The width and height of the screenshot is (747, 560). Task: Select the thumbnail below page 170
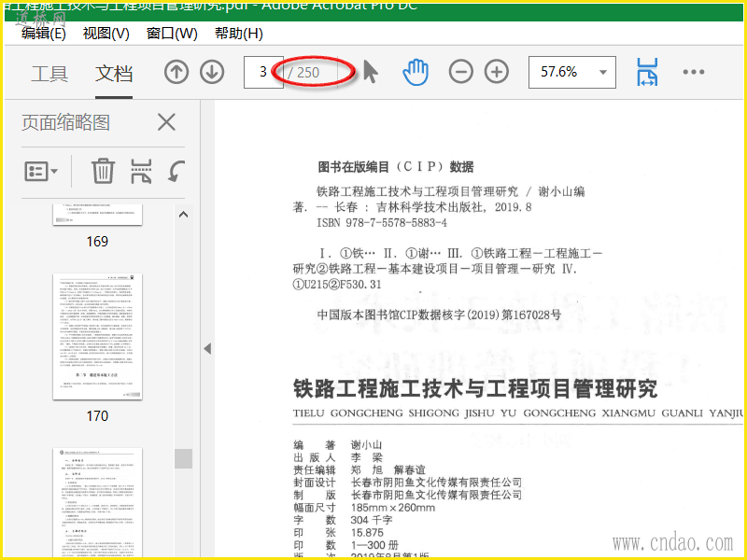coord(97,502)
